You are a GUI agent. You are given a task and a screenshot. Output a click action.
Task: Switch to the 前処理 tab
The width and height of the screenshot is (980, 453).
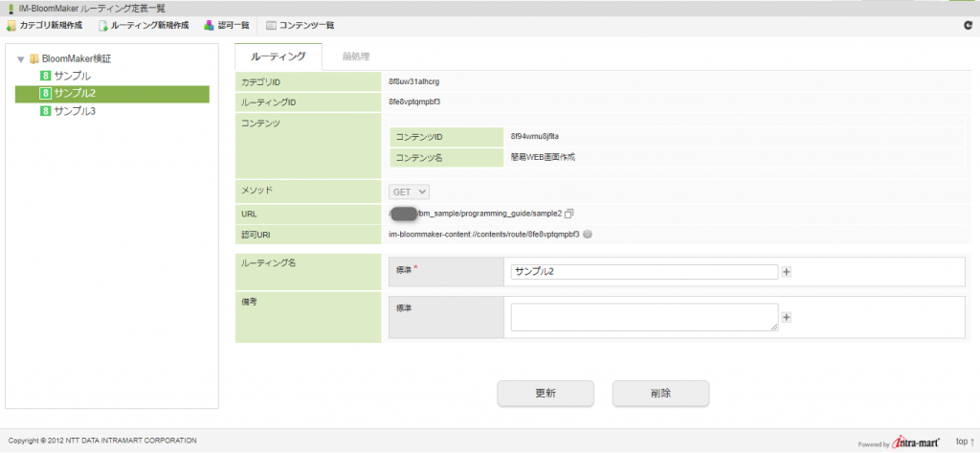pyautogui.click(x=356, y=57)
